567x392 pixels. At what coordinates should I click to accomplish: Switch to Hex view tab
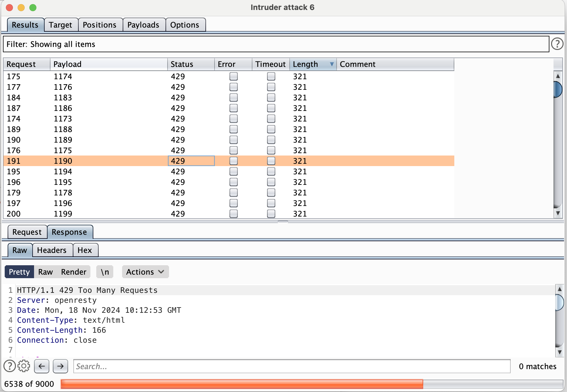pyautogui.click(x=85, y=250)
